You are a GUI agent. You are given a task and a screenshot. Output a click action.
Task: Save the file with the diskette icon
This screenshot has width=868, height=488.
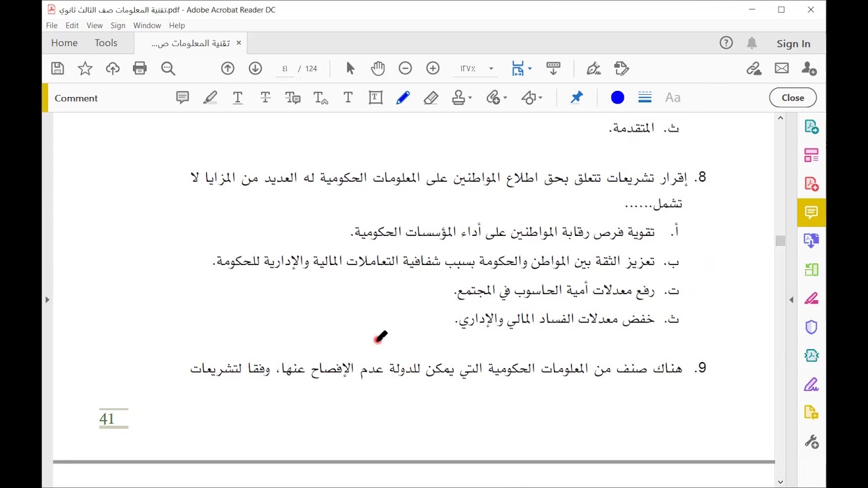coord(58,68)
